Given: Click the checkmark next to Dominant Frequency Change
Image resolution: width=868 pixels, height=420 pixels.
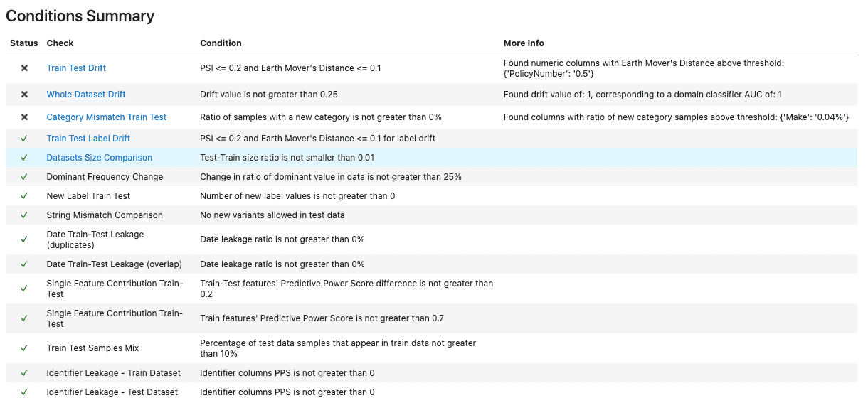Looking at the screenshot, I should click(x=24, y=177).
